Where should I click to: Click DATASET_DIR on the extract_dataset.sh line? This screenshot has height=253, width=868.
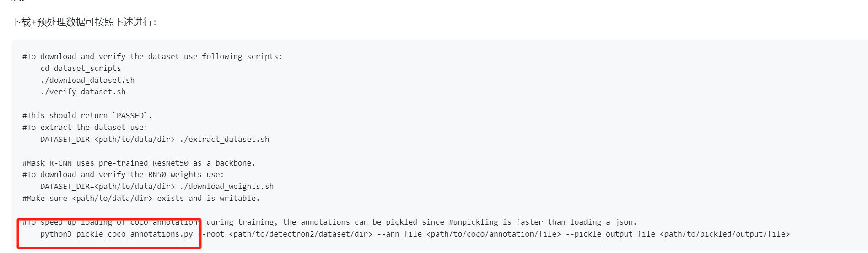65,139
